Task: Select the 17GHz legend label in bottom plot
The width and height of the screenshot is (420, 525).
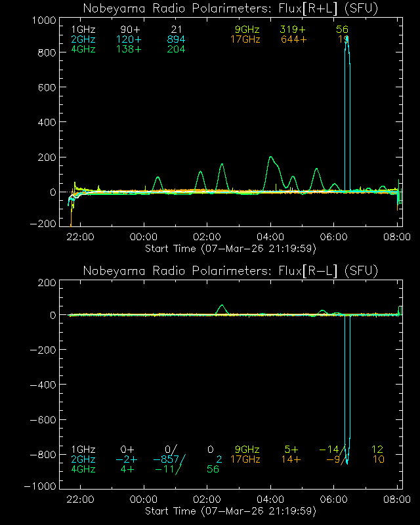Action: coord(245,459)
